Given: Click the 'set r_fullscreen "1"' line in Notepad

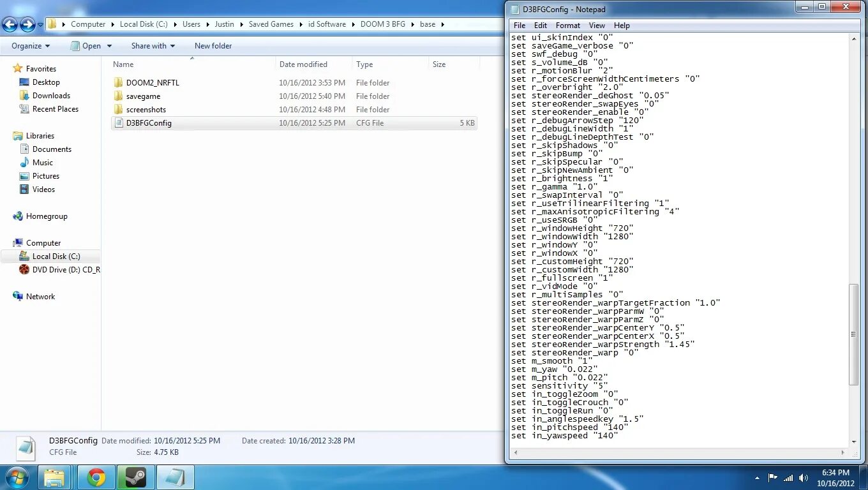Looking at the screenshot, I should click(x=562, y=278).
